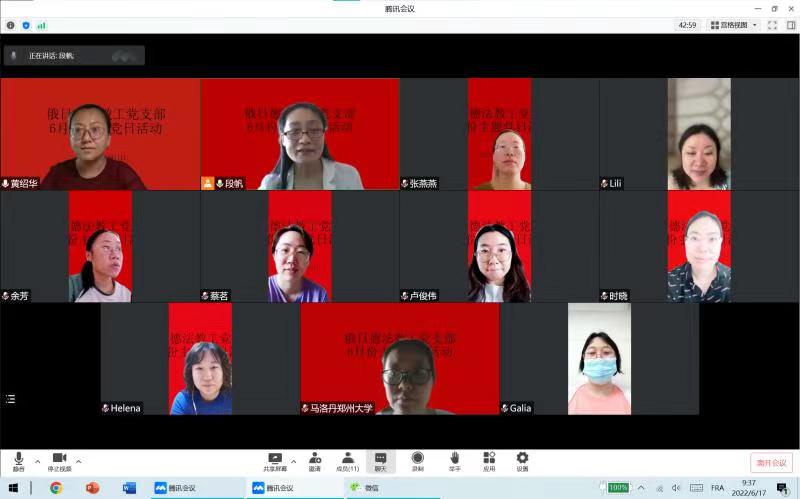This screenshot has height=499, width=800.
Task: Expand video options arrow next to camera
Action: click(79, 462)
